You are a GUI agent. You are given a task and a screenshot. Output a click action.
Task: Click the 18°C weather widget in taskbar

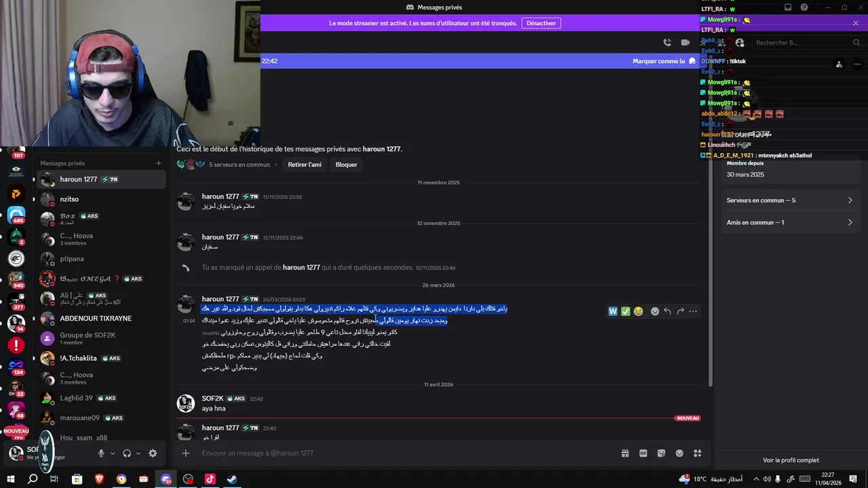(711, 479)
